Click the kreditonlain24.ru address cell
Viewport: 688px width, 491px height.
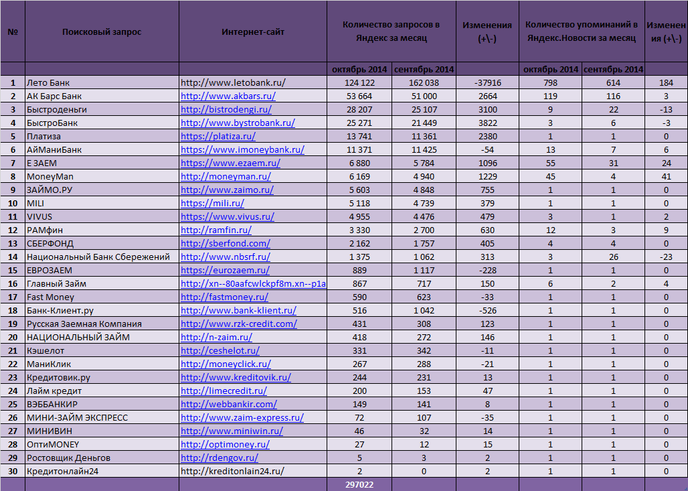253,471
